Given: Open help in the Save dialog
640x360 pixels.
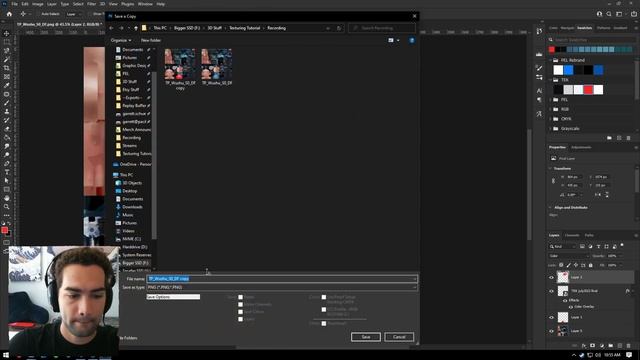Looking at the screenshot, I should (411, 40).
